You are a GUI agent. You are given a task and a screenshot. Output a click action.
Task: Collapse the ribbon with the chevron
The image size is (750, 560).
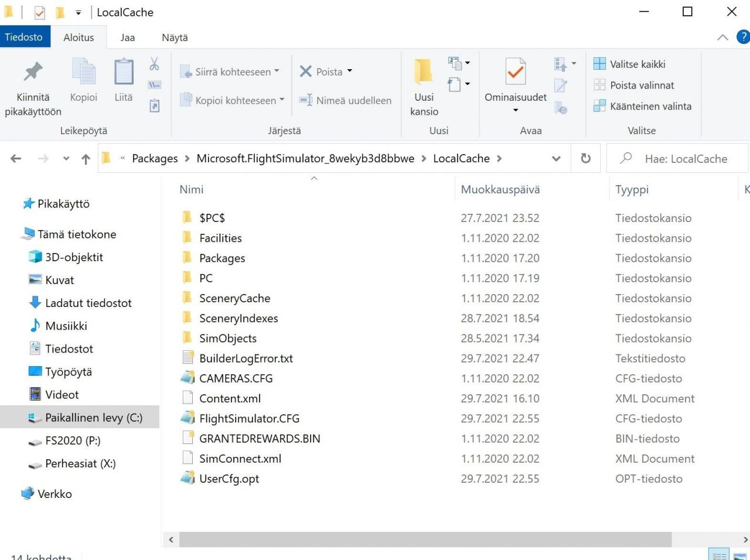tap(722, 37)
